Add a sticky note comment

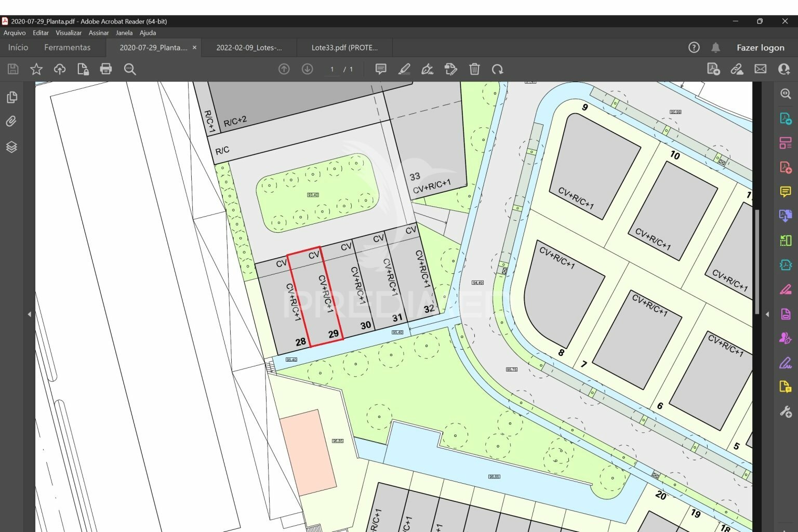tap(381, 69)
